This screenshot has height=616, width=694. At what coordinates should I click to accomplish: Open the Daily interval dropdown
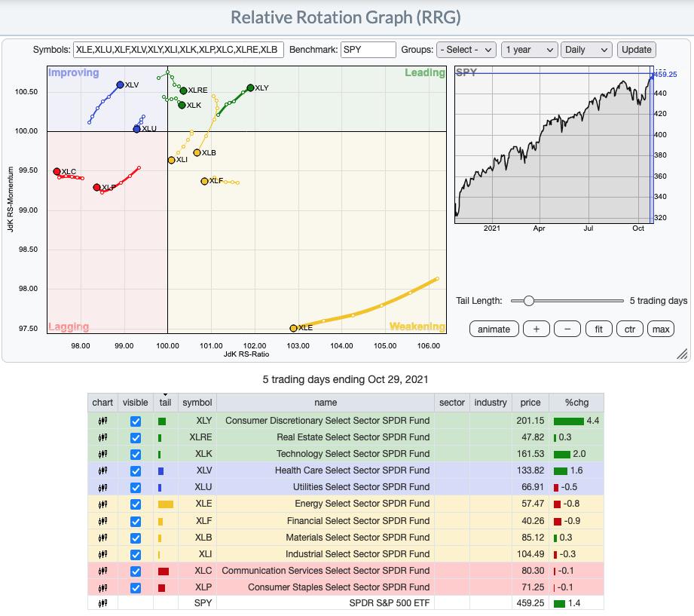point(586,50)
